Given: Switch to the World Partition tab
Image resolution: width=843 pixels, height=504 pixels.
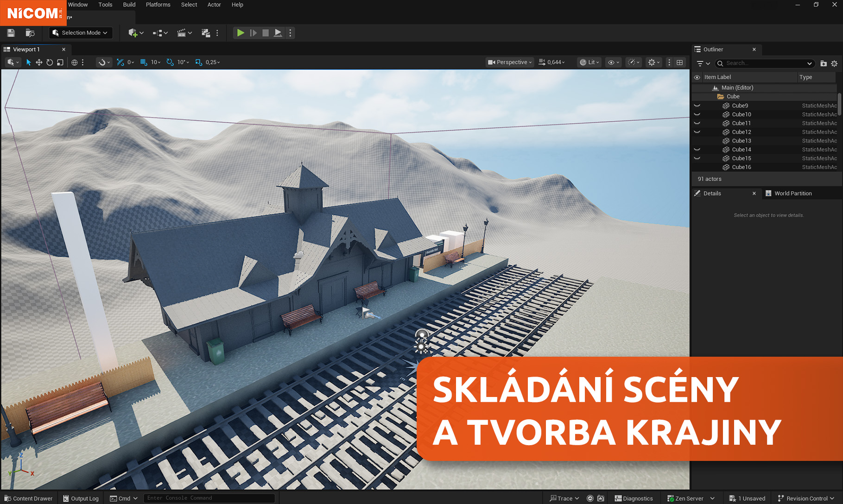Looking at the screenshot, I should tap(792, 194).
